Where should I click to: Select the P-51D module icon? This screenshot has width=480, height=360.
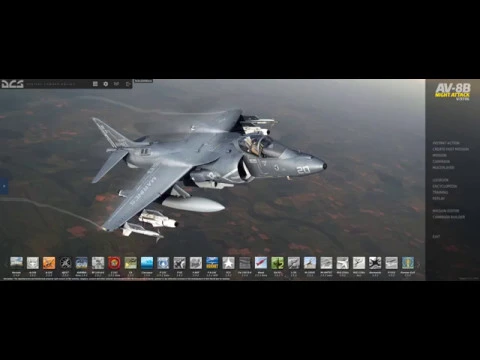391,263
